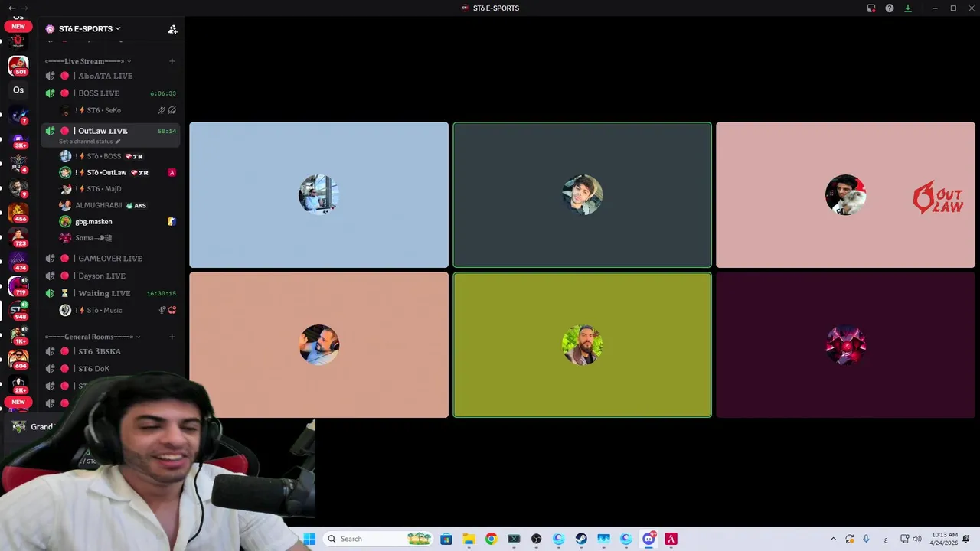Screen dimensions: 980x551
Task: Collapse the Live Stream category
Action: [87, 61]
